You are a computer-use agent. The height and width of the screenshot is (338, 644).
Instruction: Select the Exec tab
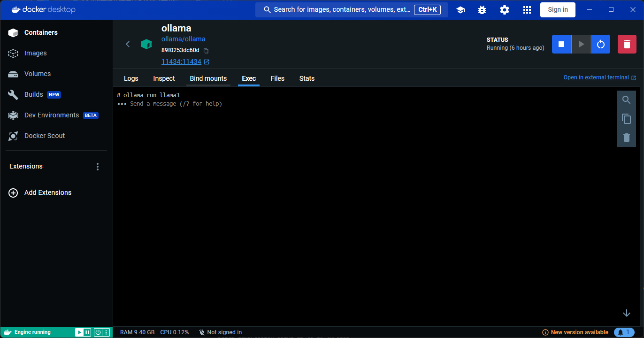tap(249, 78)
